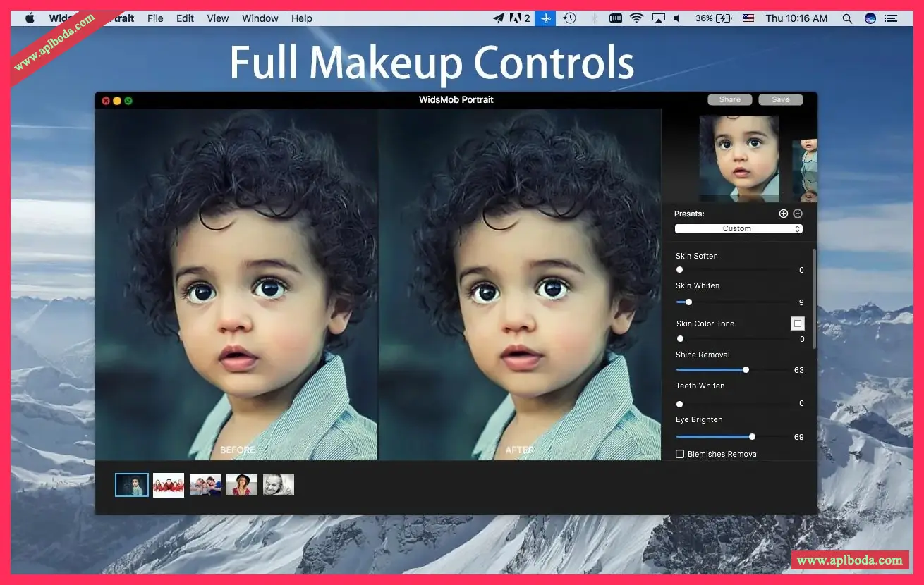Open the File menu

(x=155, y=18)
